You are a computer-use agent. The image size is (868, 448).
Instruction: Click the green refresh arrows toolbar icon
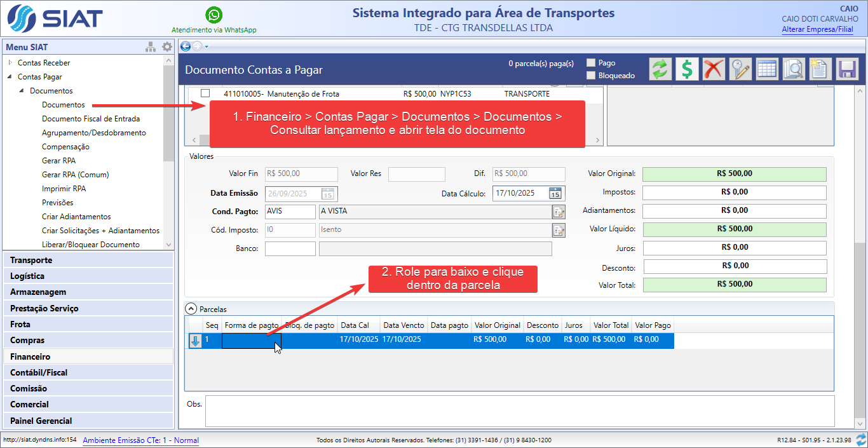660,69
